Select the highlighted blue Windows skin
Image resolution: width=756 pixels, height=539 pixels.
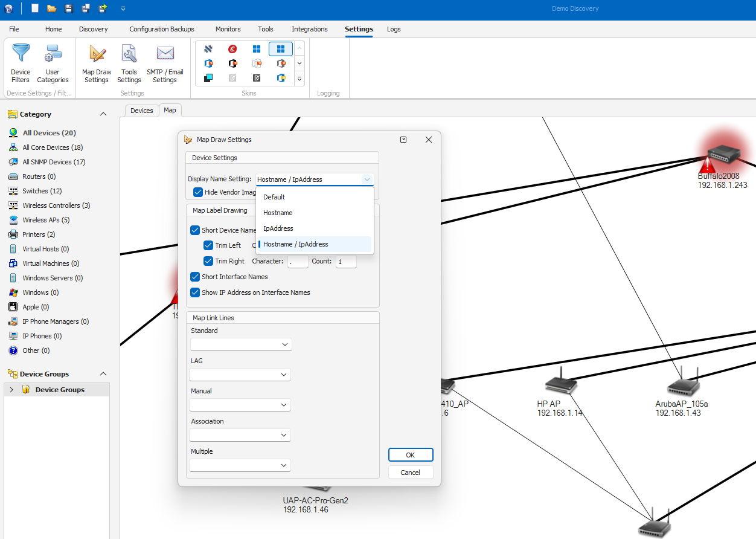click(281, 49)
